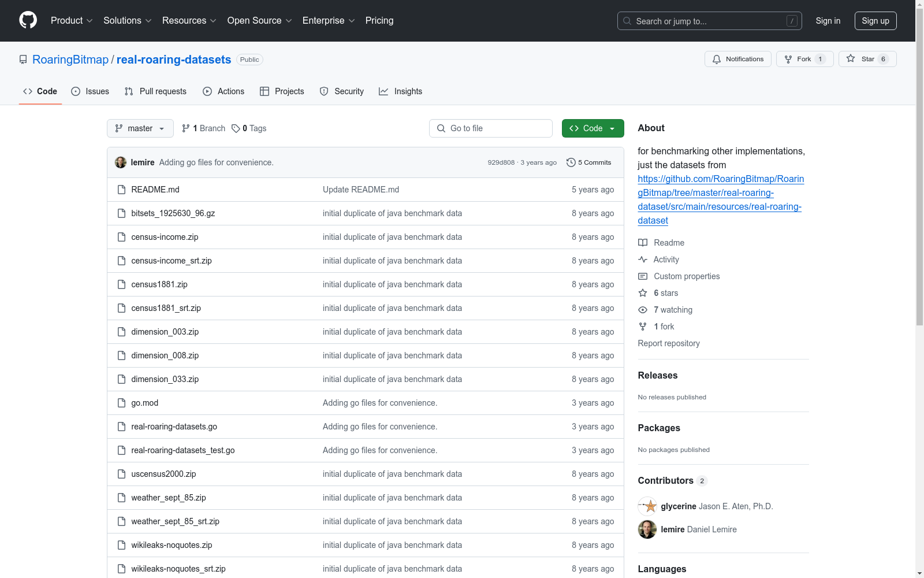Expand the Solutions menu
Viewport: 924px width, 578px height.
[x=128, y=21]
